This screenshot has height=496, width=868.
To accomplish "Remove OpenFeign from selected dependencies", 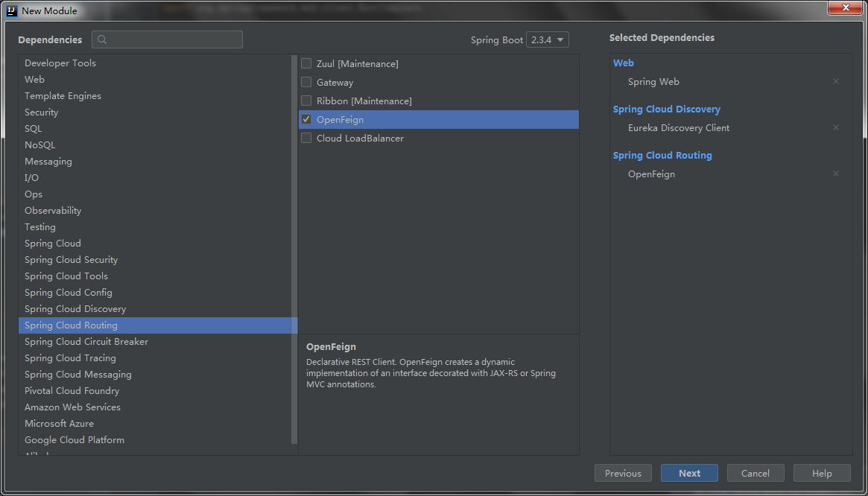I will point(836,174).
